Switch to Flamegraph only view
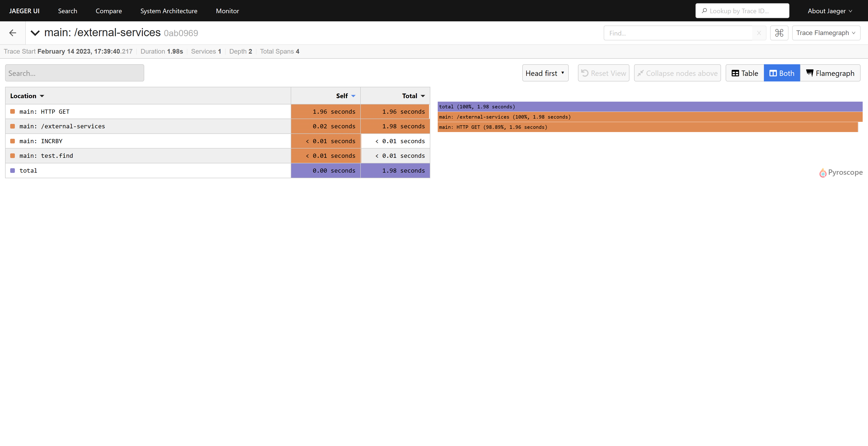The height and width of the screenshot is (446, 868). pos(830,73)
